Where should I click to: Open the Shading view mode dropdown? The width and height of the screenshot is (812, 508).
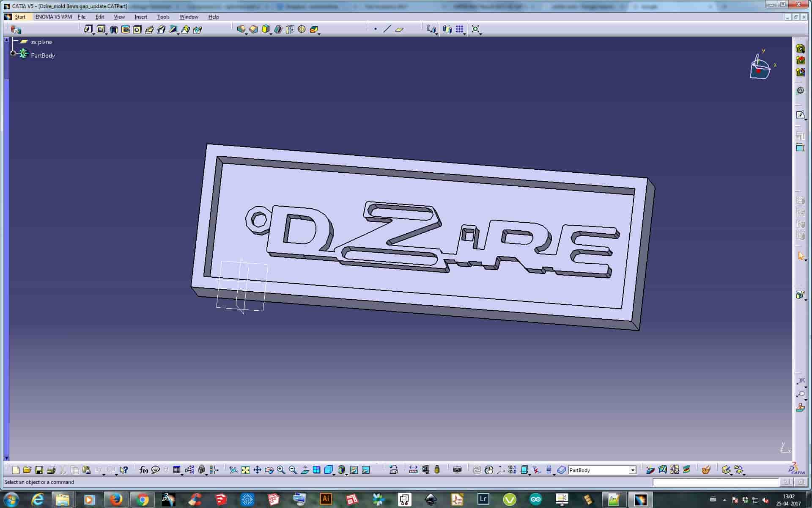(346, 475)
